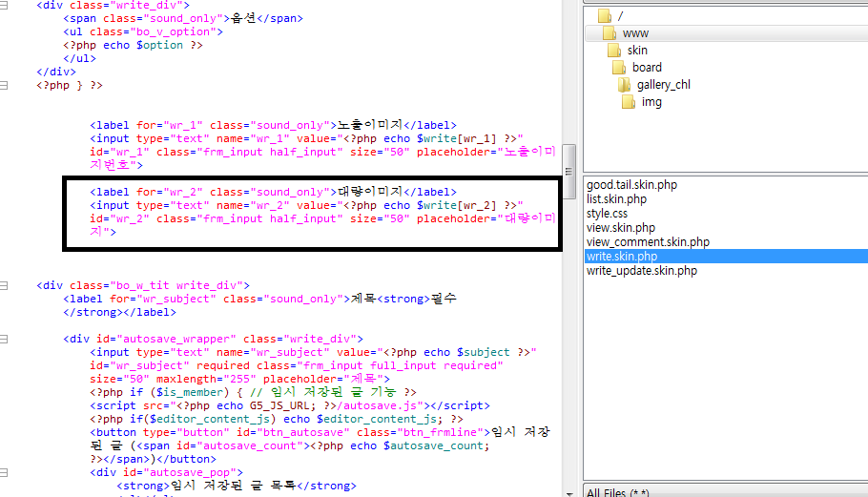This screenshot has height=497, width=868.
Task: Click the img folder icon
Action: (x=630, y=102)
